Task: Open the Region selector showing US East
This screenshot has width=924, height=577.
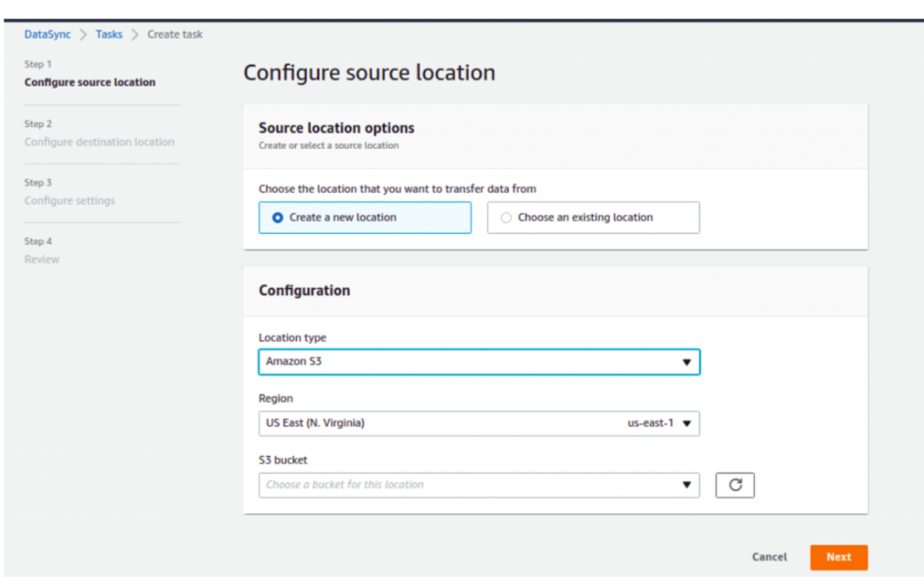Action: [x=478, y=423]
